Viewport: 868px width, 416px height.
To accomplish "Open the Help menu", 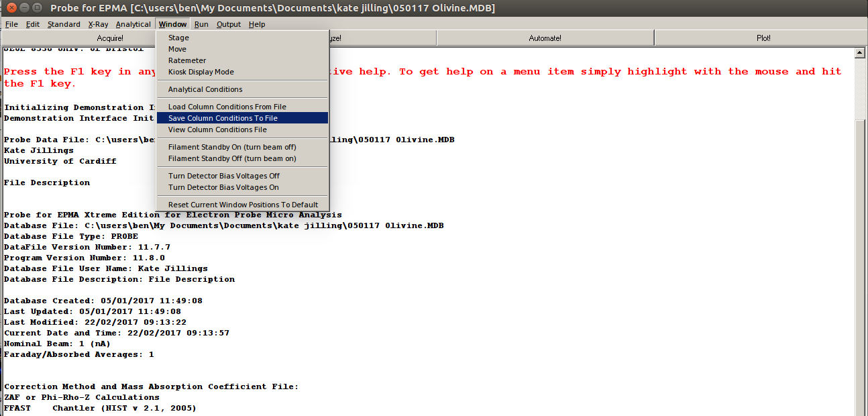I will click(x=257, y=24).
